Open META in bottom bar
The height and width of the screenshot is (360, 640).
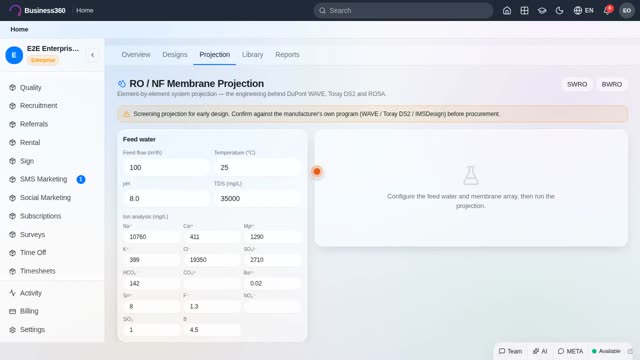570,351
